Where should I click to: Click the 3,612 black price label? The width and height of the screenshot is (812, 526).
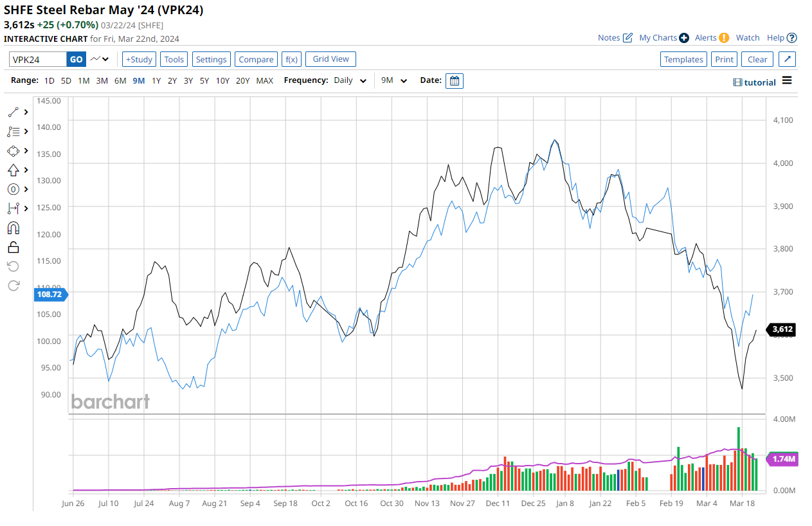782,329
